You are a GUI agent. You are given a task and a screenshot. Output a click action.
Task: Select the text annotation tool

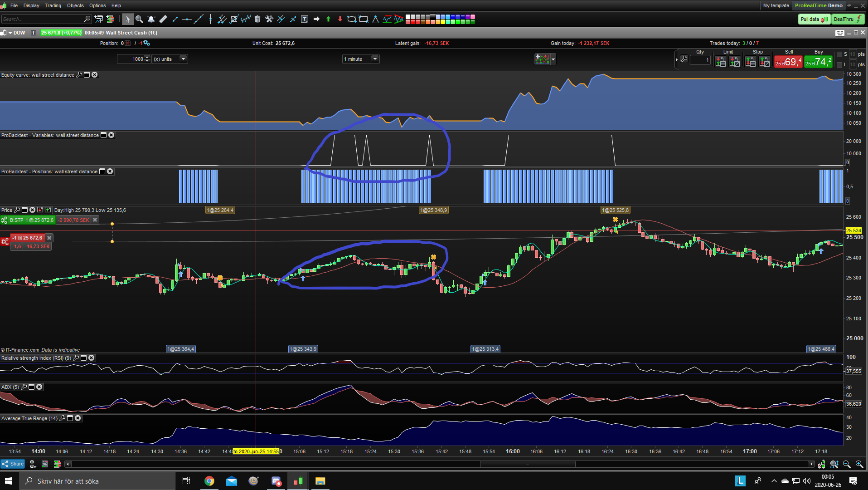tap(305, 19)
